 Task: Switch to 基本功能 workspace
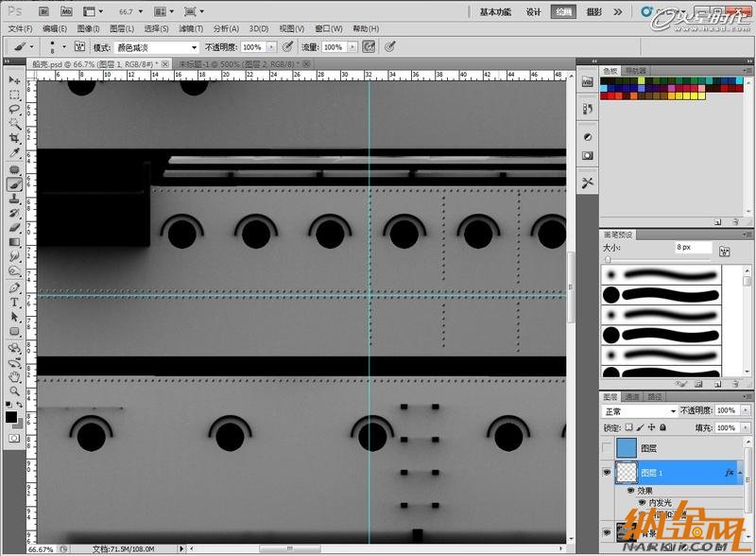(x=495, y=12)
